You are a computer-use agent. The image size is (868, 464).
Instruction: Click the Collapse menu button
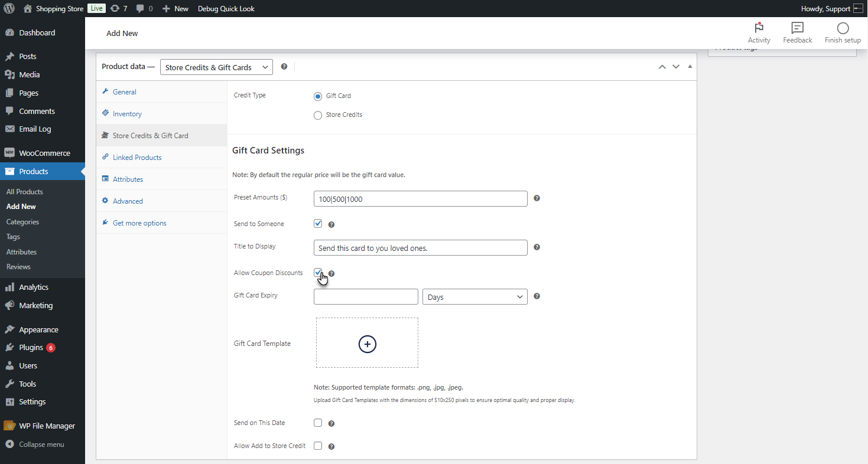click(43, 444)
